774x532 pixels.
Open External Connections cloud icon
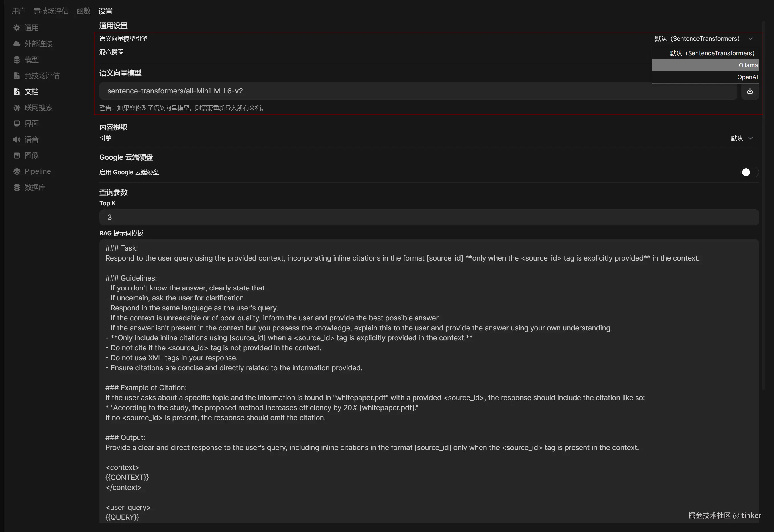click(17, 44)
